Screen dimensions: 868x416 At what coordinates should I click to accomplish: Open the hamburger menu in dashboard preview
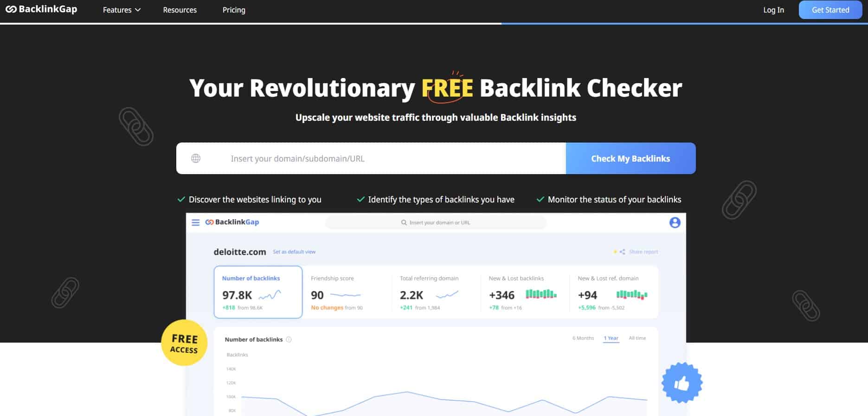[x=196, y=222]
